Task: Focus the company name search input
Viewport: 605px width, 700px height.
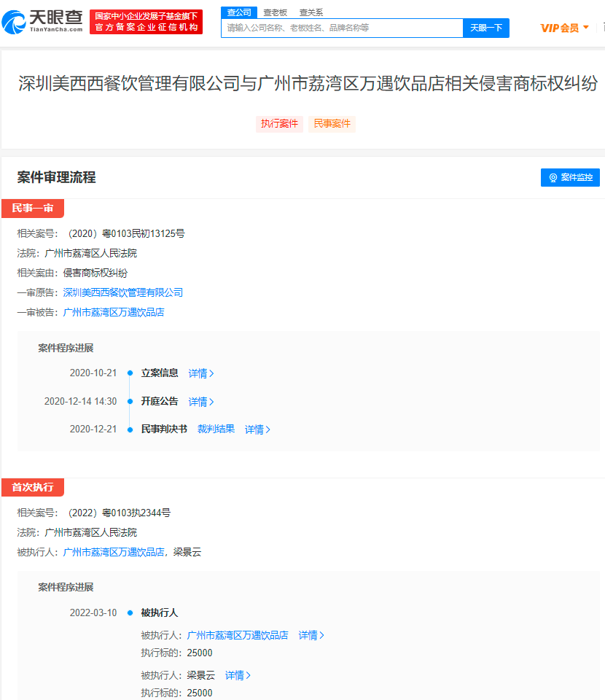Action: 342,28
